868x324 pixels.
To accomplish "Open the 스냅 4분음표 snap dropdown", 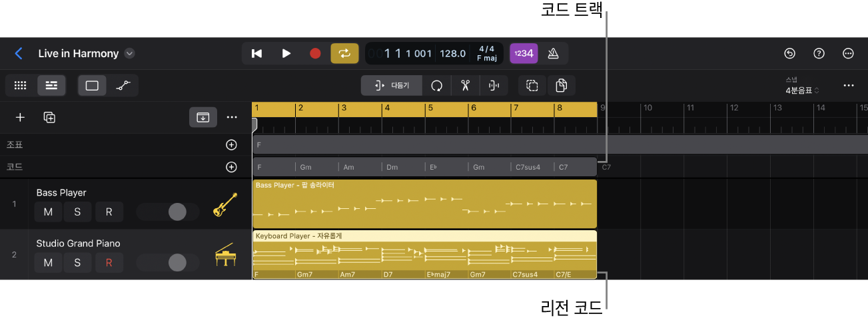I will (802, 86).
